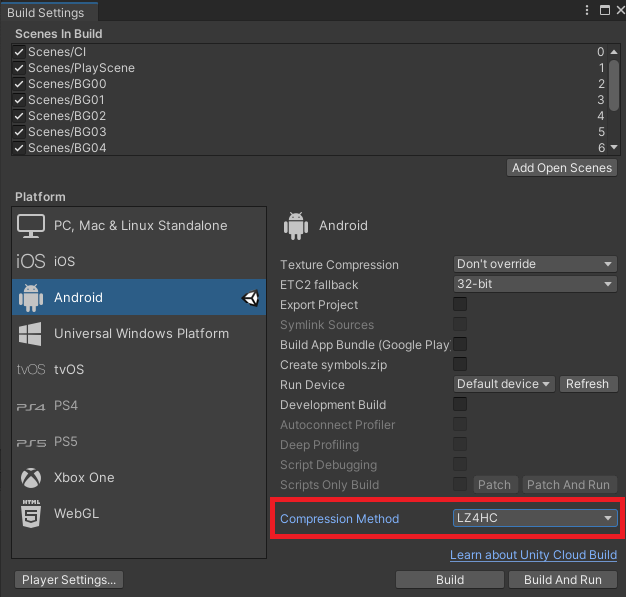628x597 pixels.
Task: Click the PS5 logo icon
Action: 31,443
